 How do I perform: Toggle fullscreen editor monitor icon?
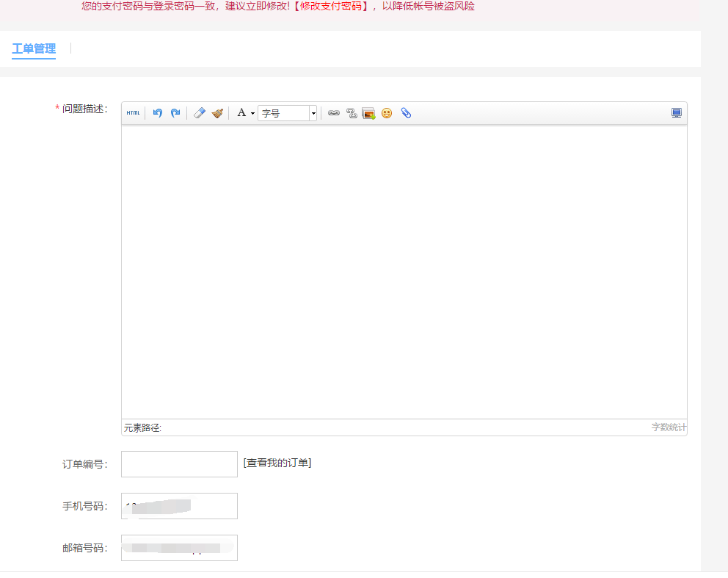tap(677, 113)
